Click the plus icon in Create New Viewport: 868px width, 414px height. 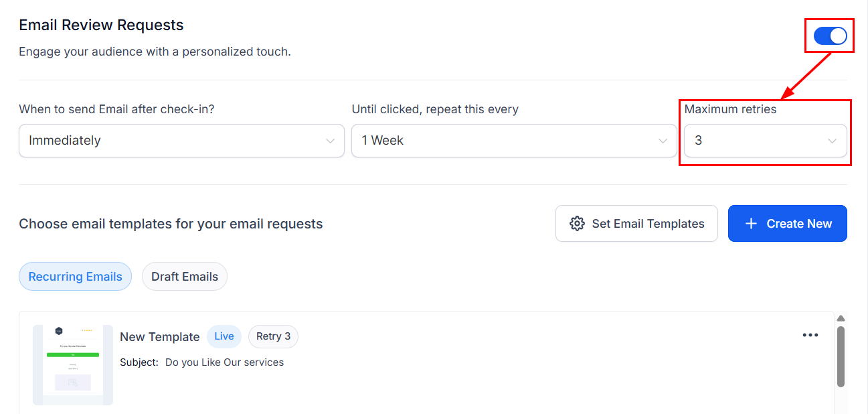(751, 224)
